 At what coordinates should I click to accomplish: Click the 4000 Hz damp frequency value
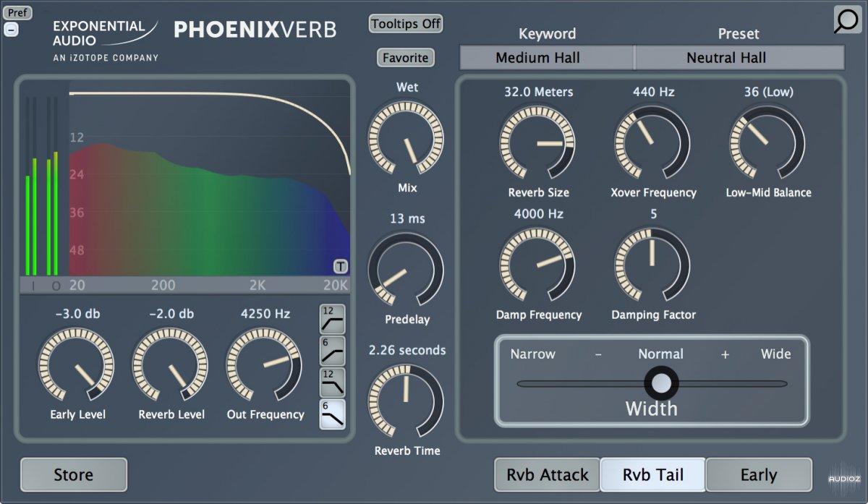pyautogui.click(x=538, y=214)
